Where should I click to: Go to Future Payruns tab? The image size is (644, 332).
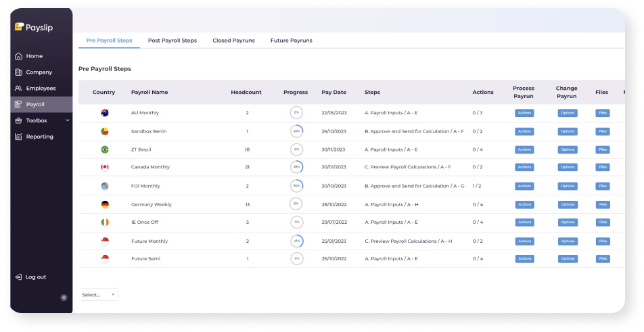tap(291, 41)
